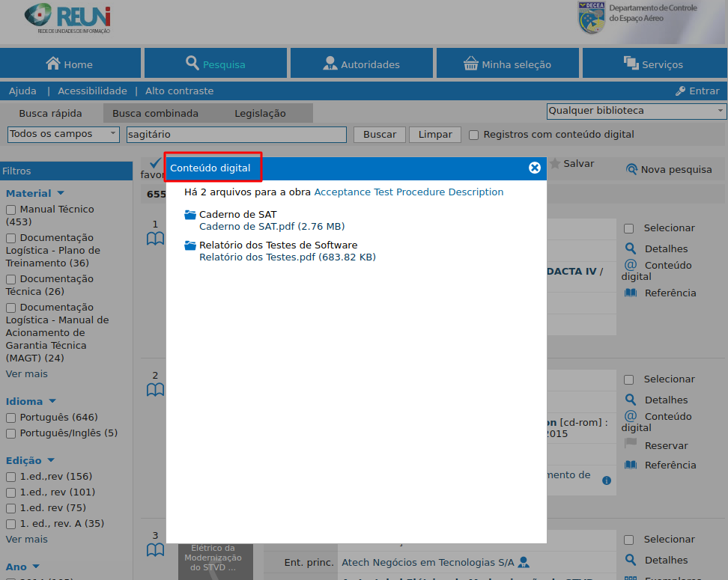
Task: Click Ver mais under Edição filters
Action: click(x=26, y=539)
